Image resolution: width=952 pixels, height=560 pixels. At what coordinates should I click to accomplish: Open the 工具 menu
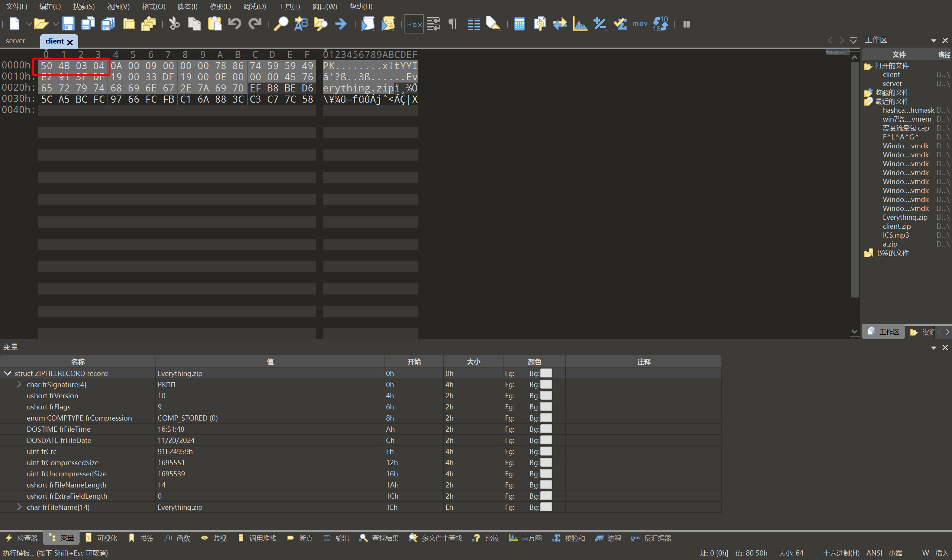289,6
